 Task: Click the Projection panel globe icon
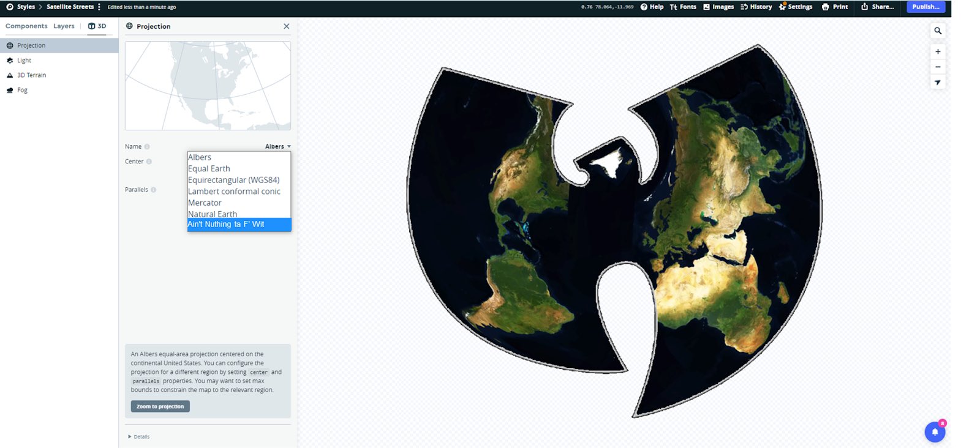pyautogui.click(x=129, y=26)
